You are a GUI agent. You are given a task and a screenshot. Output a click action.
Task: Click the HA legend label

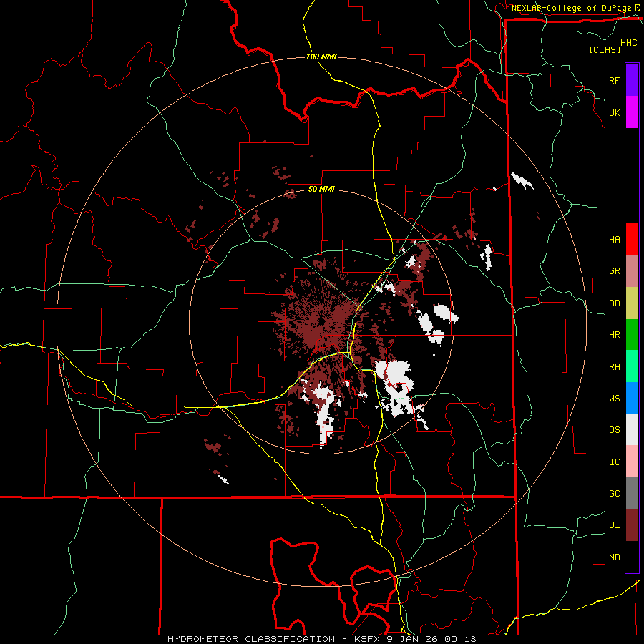[614, 240]
